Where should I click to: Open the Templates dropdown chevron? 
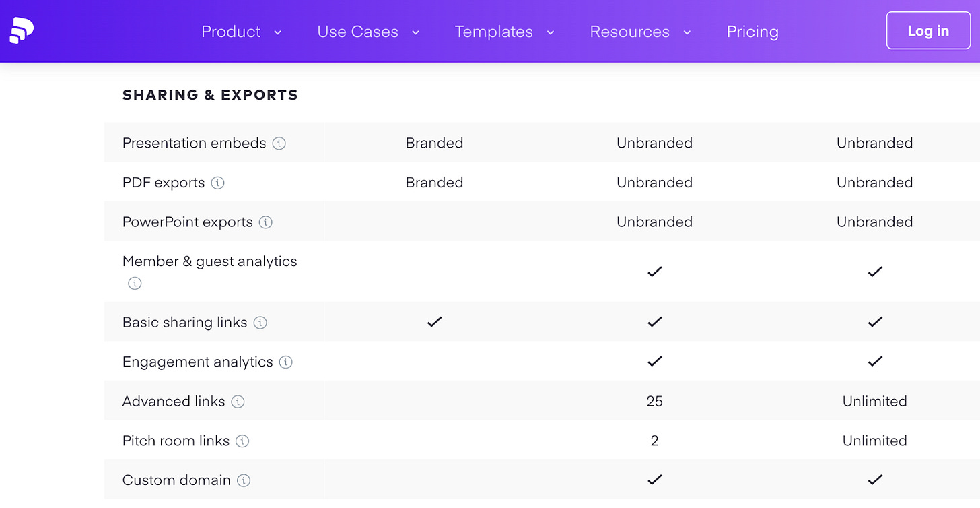550,32
